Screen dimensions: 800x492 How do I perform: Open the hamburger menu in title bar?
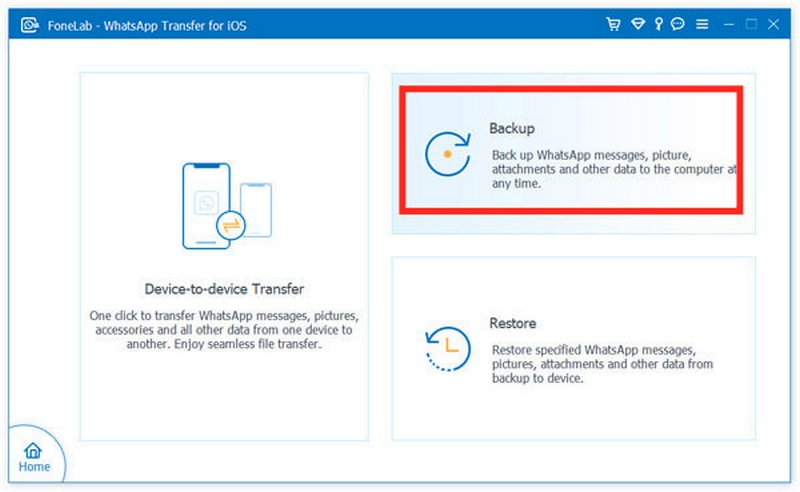702,23
